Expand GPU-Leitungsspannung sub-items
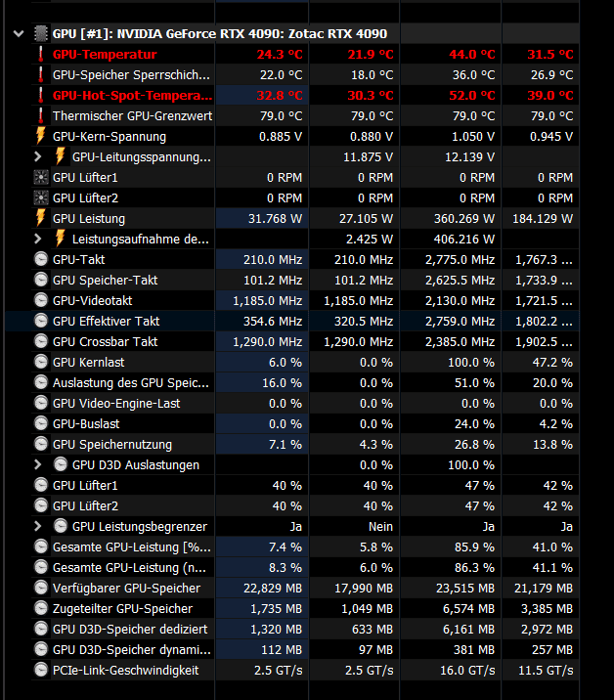The height and width of the screenshot is (700, 614). pos(38,156)
